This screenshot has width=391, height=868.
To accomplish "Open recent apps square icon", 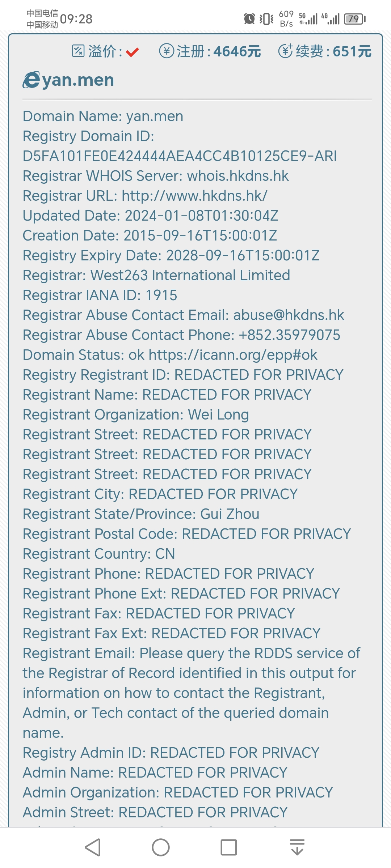I will click(229, 847).
